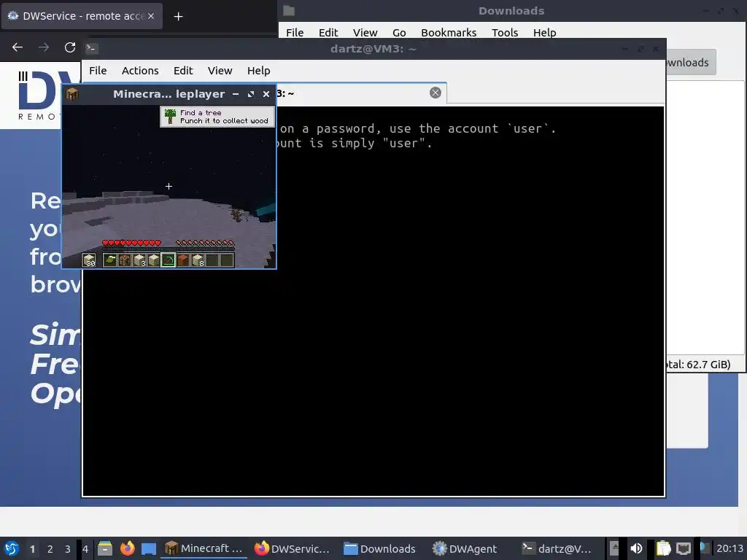This screenshot has height=560, width=747.
Task: Open Actions menu in terminal window
Action: (140, 71)
